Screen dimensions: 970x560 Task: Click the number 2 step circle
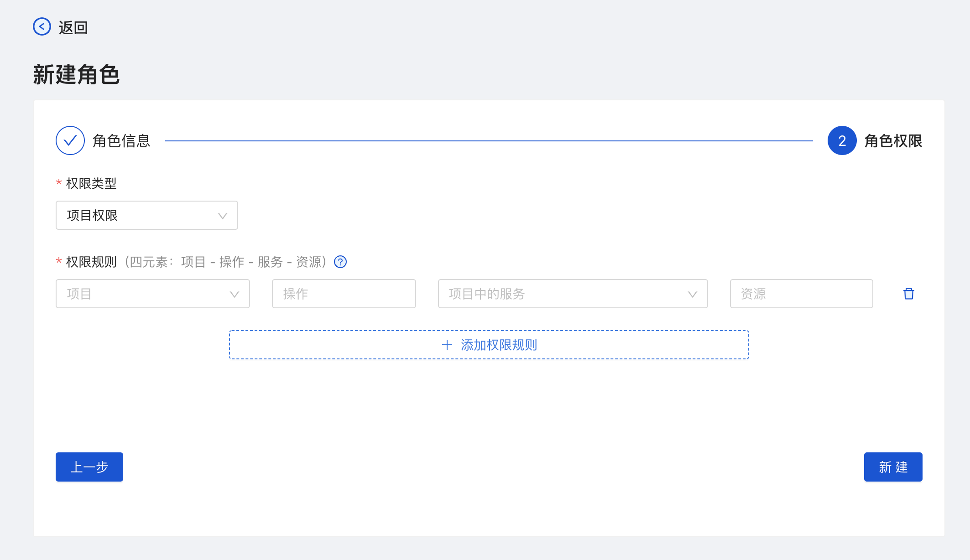(x=842, y=140)
